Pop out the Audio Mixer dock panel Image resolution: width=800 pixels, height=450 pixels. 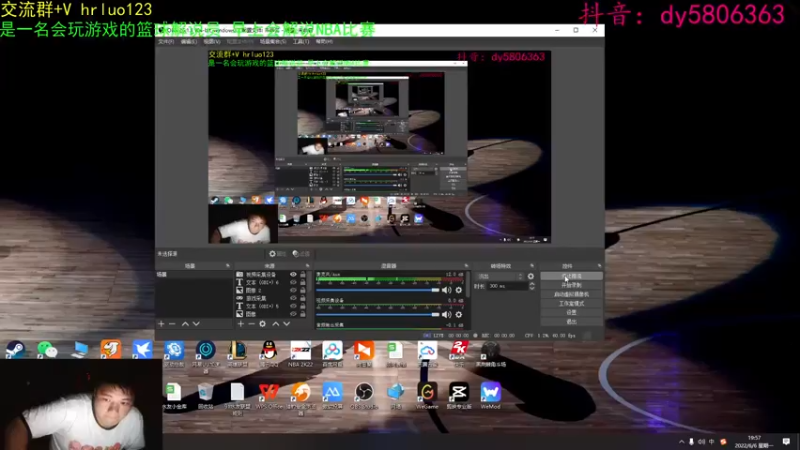tap(466, 266)
